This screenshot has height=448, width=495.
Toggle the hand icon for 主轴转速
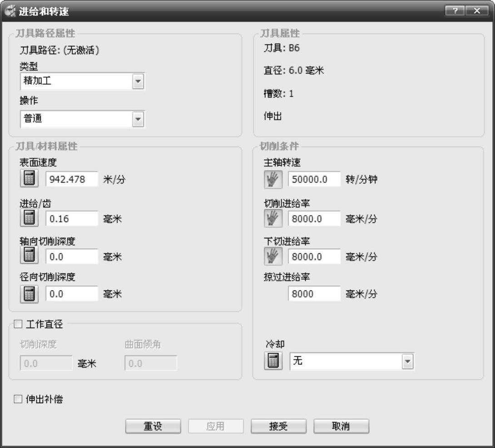click(273, 180)
